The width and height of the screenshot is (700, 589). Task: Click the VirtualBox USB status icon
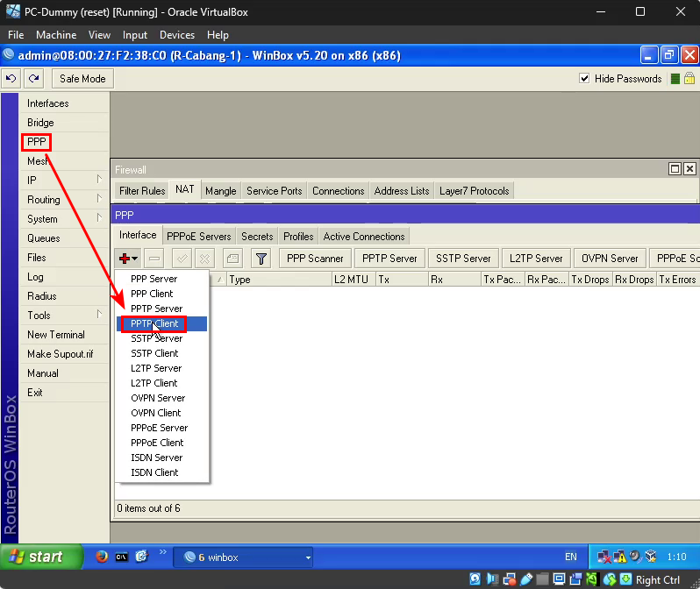click(x=526, y=579)
